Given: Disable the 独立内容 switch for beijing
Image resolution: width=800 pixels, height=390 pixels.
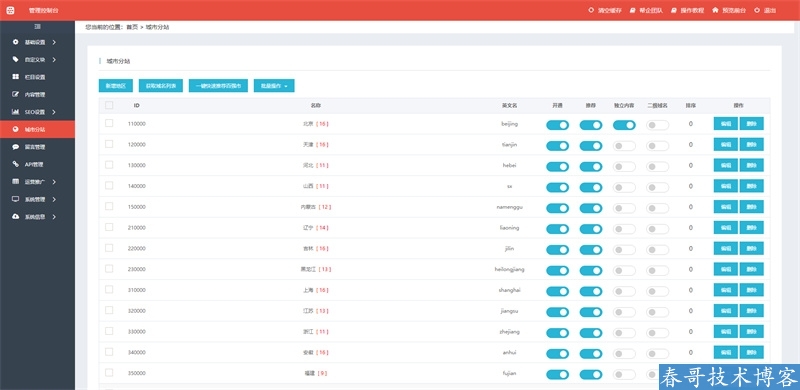Looking at the screenshot, I should pyautogui.click(x=624, y=125).
